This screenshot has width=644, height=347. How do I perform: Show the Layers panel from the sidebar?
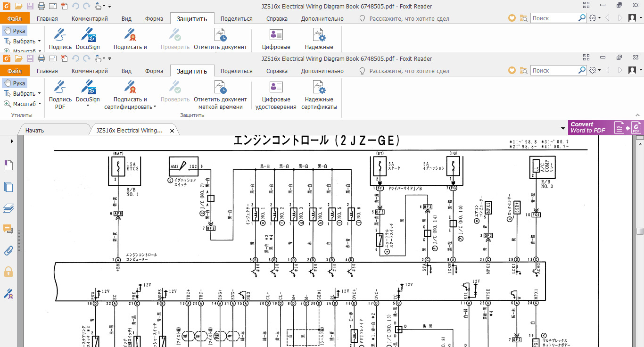pyautogui.click(x=8, y=208)
